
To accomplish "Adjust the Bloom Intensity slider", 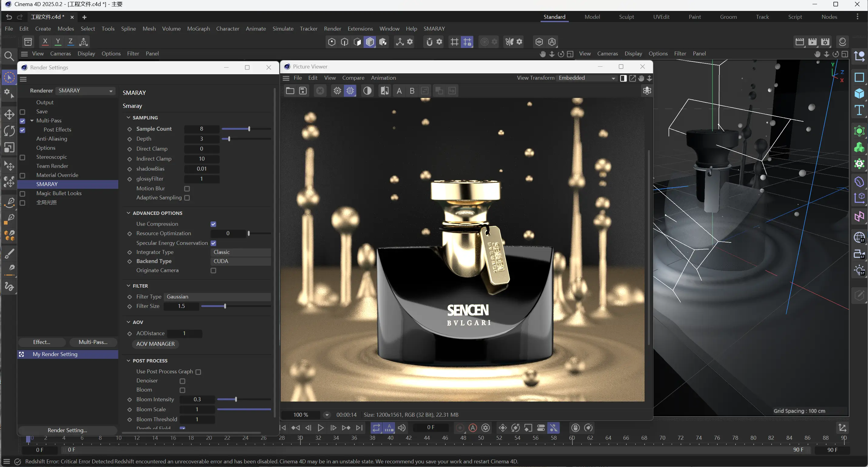I will [236, 399].
